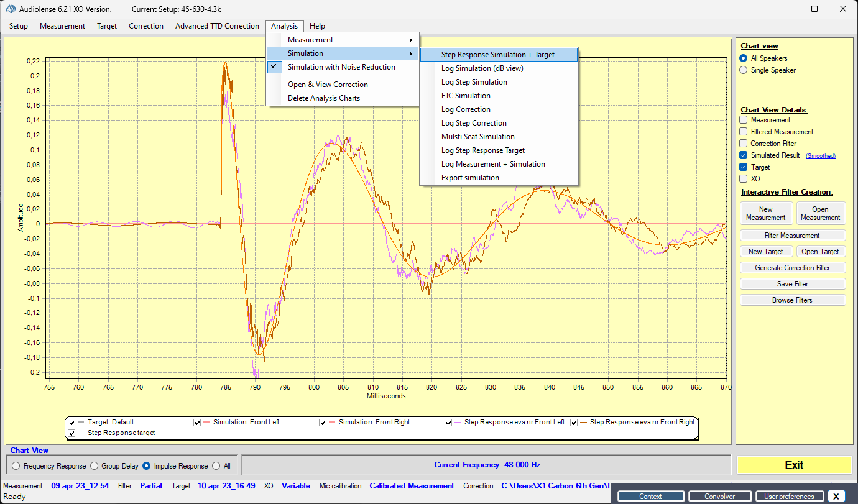This screenshot has height=504, width=858.
Task: Enable the XO checkbox
Action: tap(744, 179)
